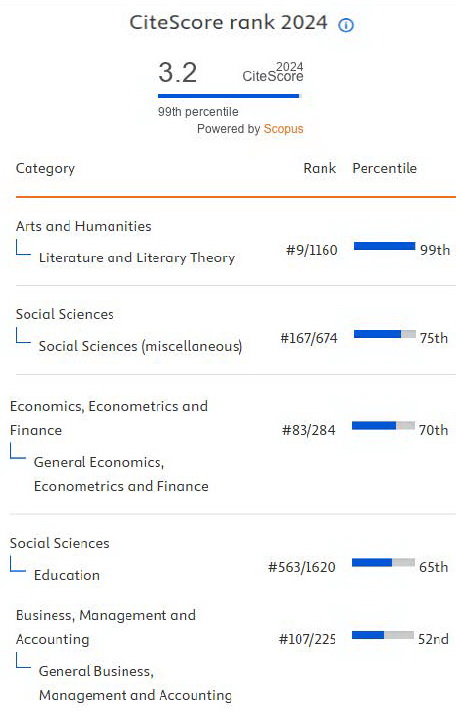Click the 99th percentile bar for Literature
Image resolution: width=456 pixels, height=712 pixels.
pos(384,246)
